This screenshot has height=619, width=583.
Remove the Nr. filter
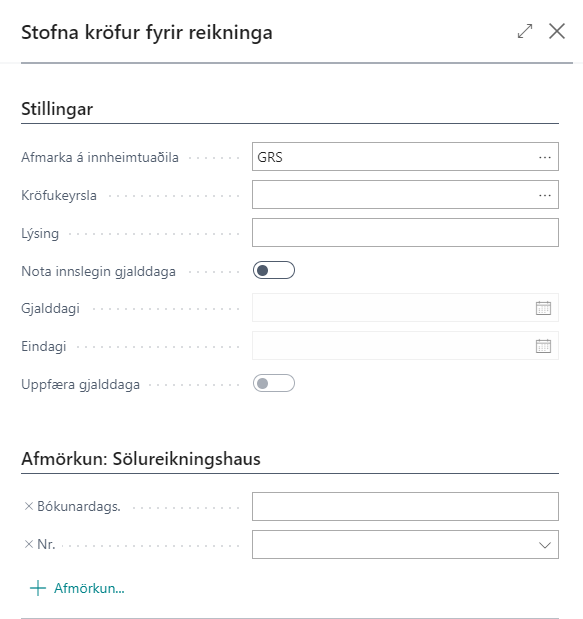(x=28, y=544)
